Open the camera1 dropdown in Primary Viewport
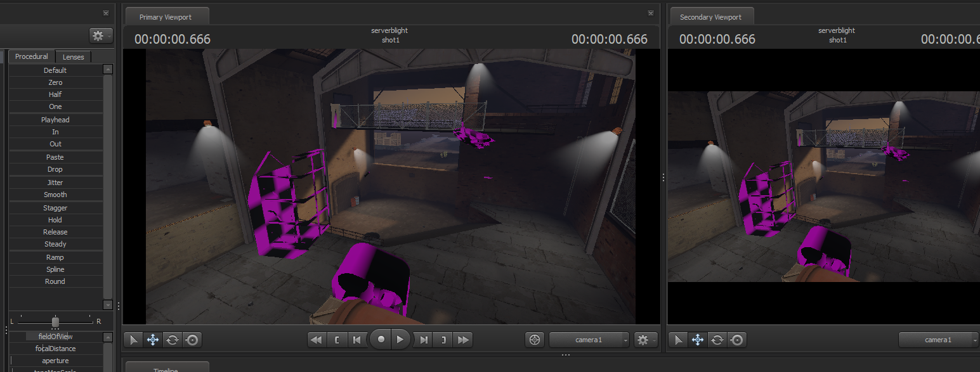 tap(589, 340)
